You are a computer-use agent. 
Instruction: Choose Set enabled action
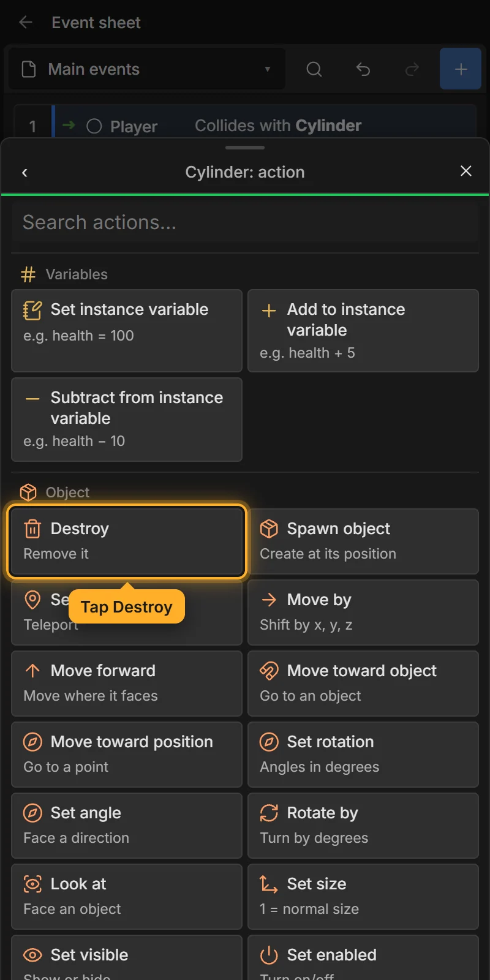(363, 957)
